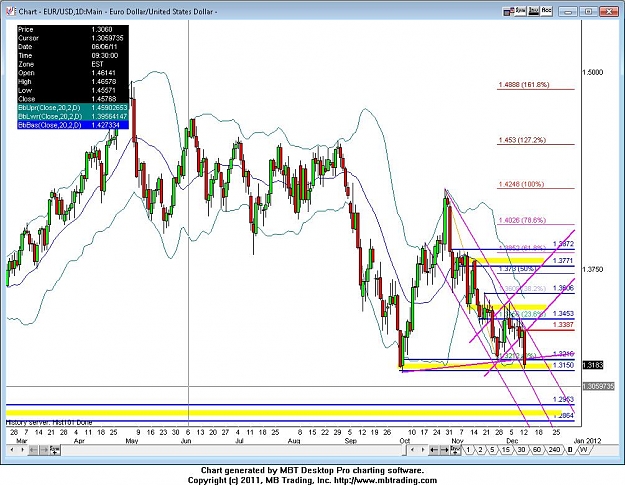
Task: Click the gray back arrow button at bottom-left
Action: point(33,450)
